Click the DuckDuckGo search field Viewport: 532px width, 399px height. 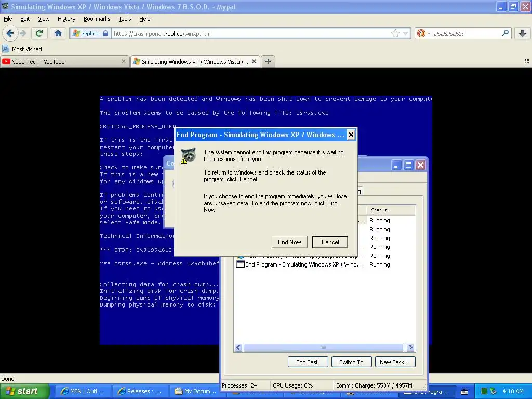465,34
